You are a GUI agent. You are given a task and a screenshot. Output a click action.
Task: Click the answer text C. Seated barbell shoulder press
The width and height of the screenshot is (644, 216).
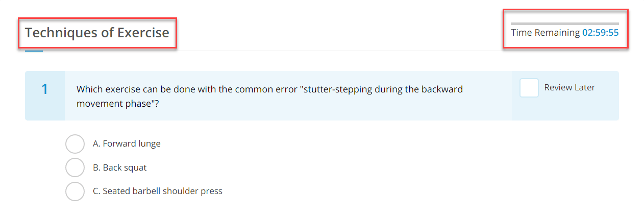(x=158, y=191)
